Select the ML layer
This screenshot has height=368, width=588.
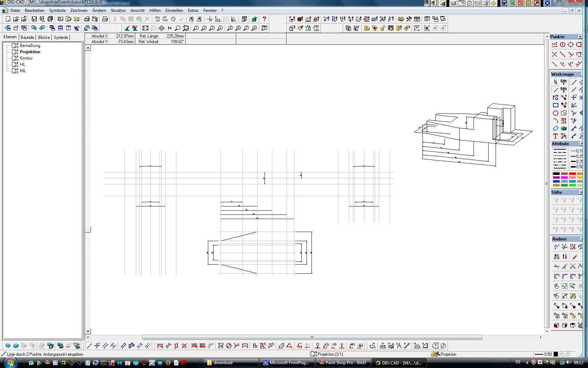pos(23,71)
